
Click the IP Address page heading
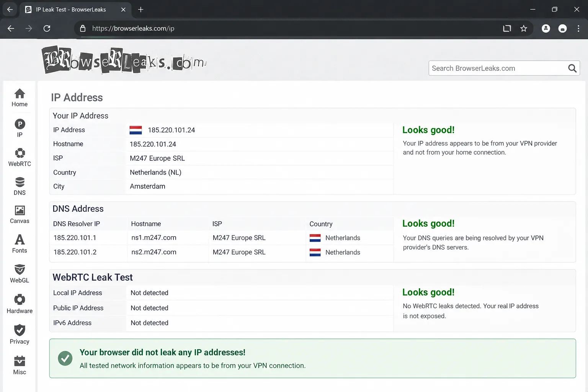(x=77, y=98)
